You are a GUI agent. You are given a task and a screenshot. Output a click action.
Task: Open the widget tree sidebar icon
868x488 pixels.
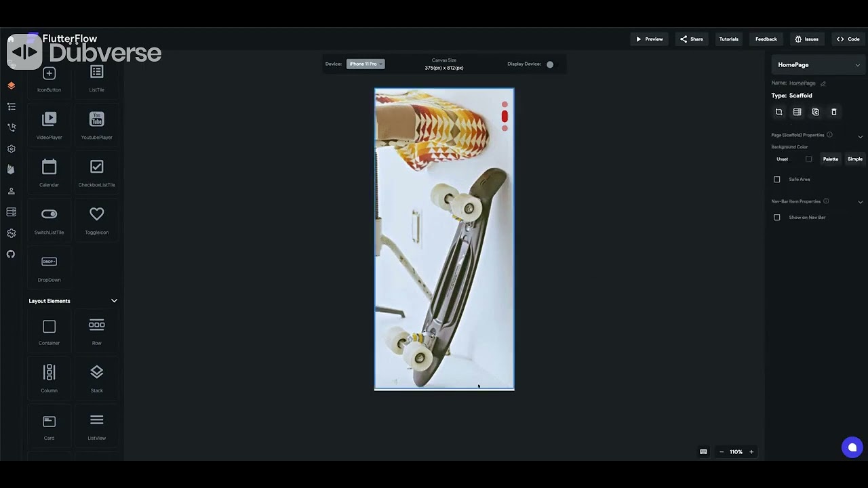[x=11, y=106]
